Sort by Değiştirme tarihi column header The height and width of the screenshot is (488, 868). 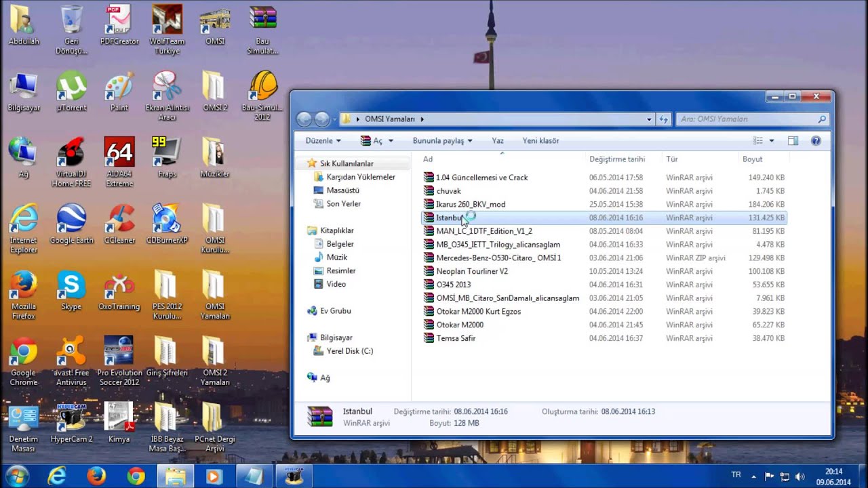623,159
